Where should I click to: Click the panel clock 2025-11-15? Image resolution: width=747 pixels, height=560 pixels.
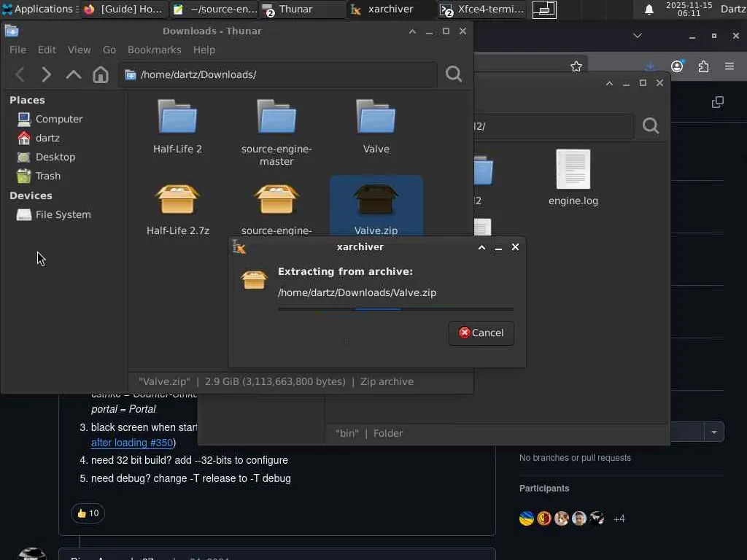[x=689, y=9]
